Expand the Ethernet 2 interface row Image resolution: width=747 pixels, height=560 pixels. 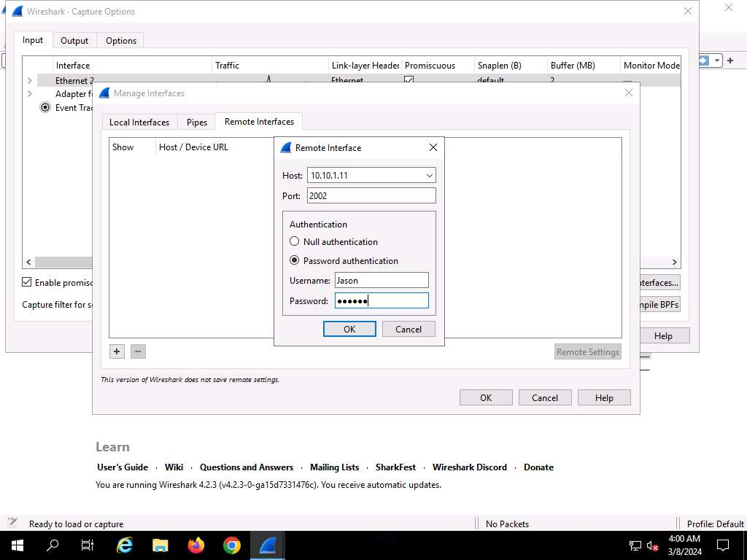pos(29,80)
